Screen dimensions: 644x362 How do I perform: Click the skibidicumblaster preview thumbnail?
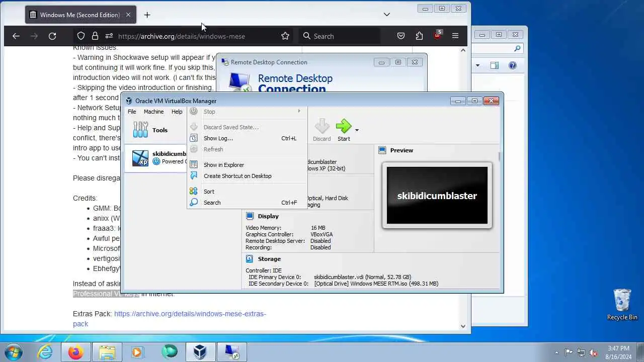click(x=437, y=196)
